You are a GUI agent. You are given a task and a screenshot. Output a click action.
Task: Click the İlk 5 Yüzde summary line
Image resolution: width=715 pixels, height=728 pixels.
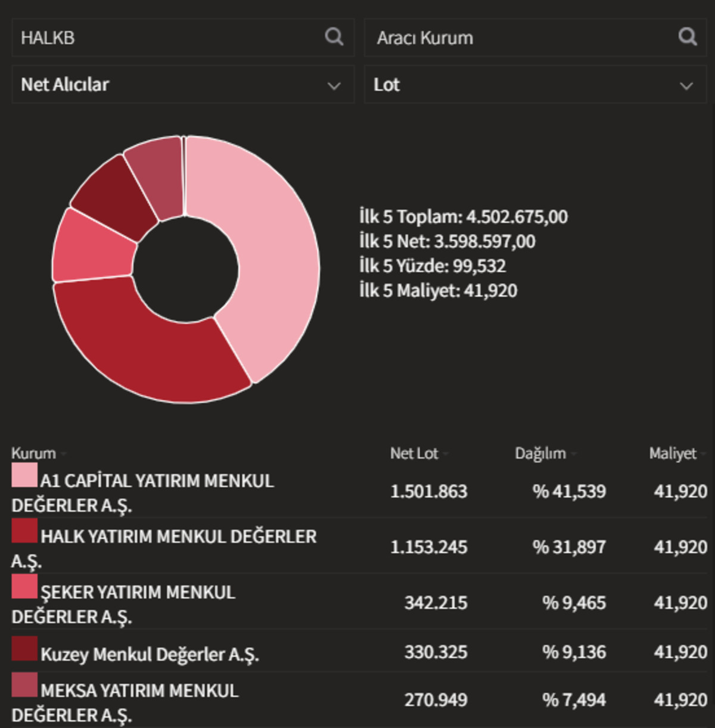coord(433,266)
